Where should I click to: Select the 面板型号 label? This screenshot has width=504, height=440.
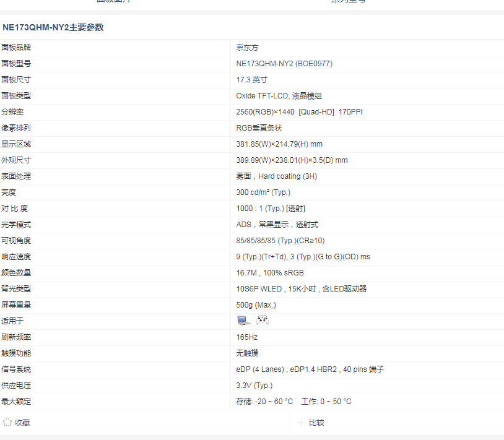coord(16,64)
